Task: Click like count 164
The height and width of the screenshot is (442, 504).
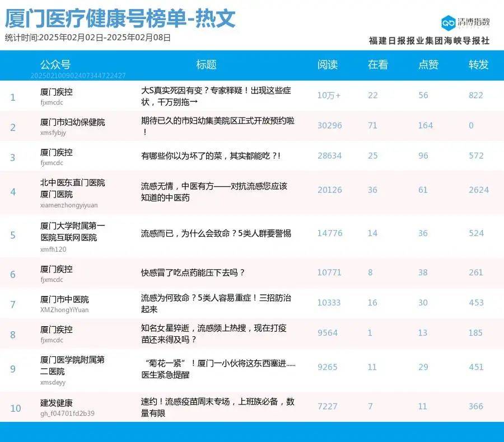Action: (x=426, y=125)
